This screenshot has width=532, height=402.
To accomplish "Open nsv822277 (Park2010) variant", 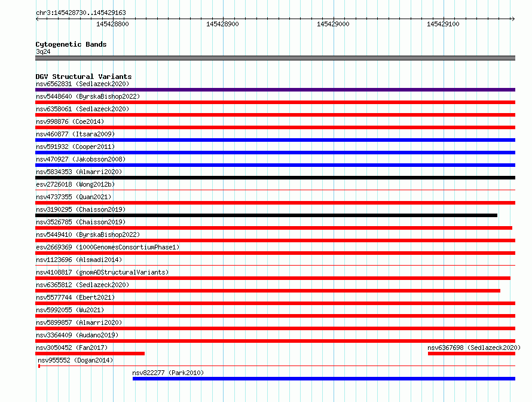I will coord(168,373).
